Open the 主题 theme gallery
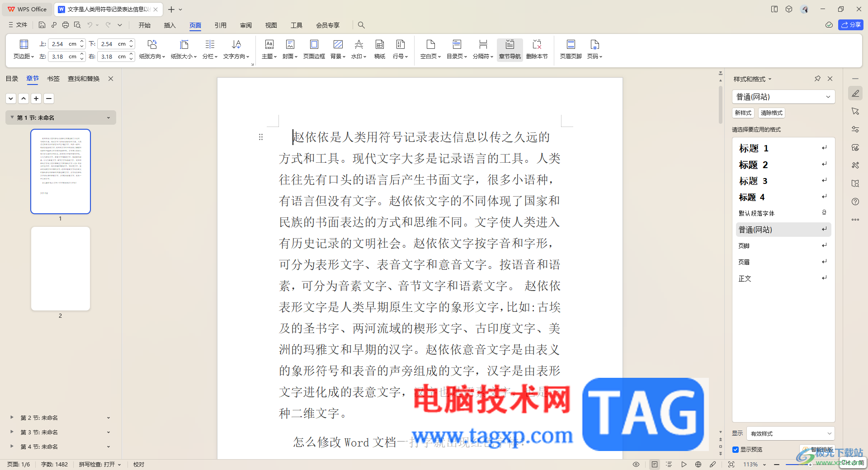The height and width of the screenshot is (470, 868). [269, 49]
